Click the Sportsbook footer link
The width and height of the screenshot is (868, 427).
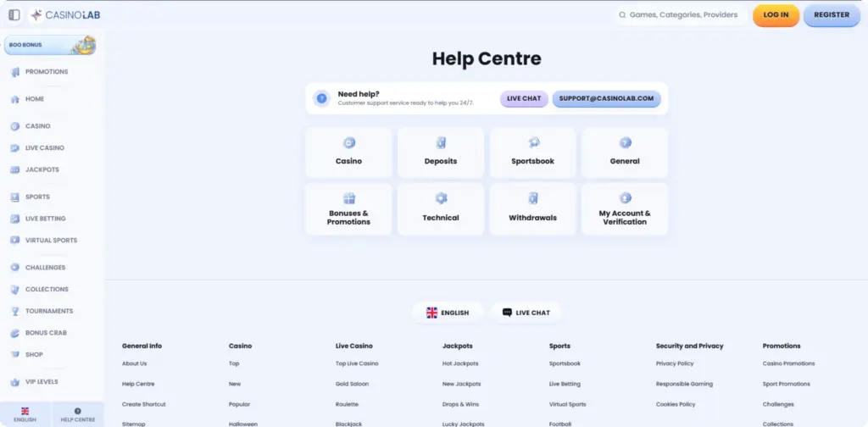coord(565,363)
